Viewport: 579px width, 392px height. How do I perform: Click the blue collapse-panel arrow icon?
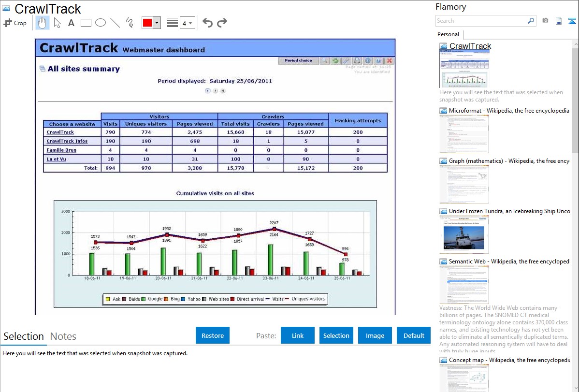pyautogui.click(x=572, y=21)
